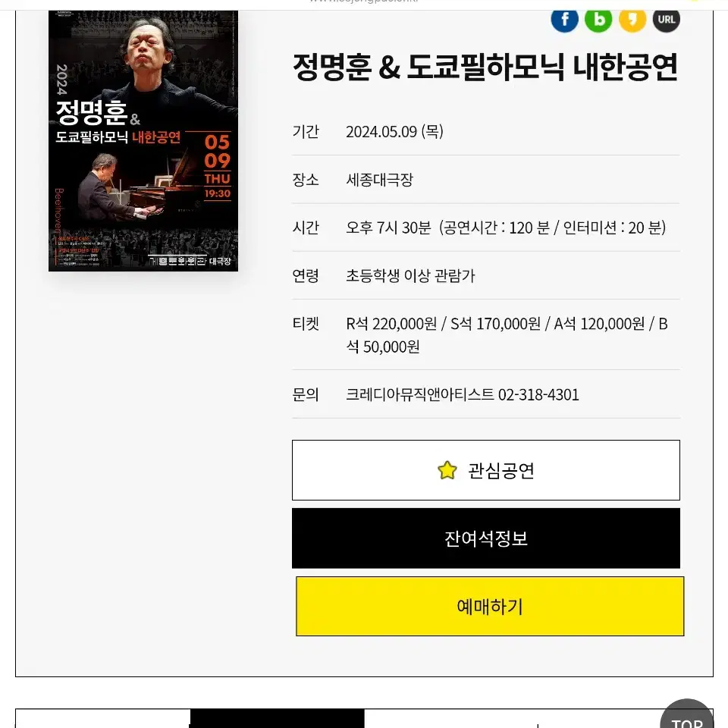Share via the yellow KakaoStory icon
Screen dimensions: 728x728
(x=632, y=20)
